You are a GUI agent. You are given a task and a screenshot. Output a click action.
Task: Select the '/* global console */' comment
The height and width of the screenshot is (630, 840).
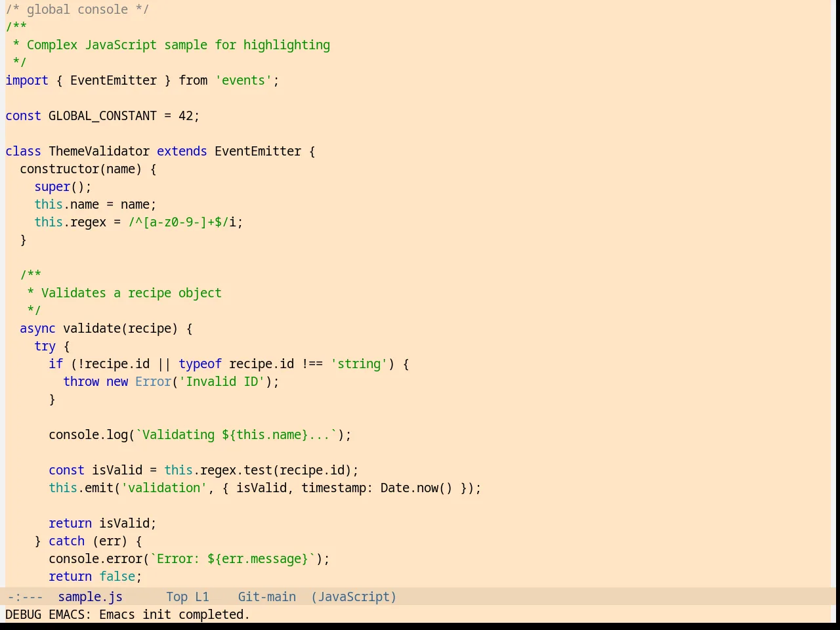(x=77, y=9)
